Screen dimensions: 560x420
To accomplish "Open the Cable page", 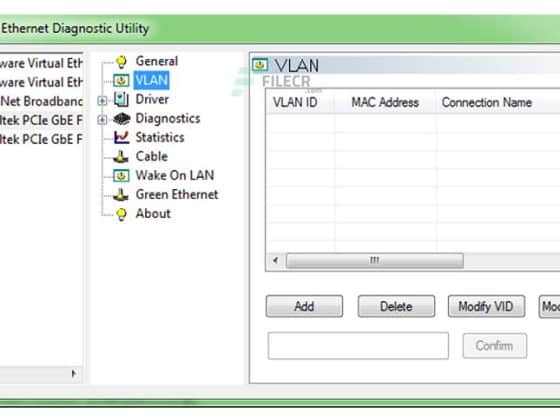I will [151, 156].
